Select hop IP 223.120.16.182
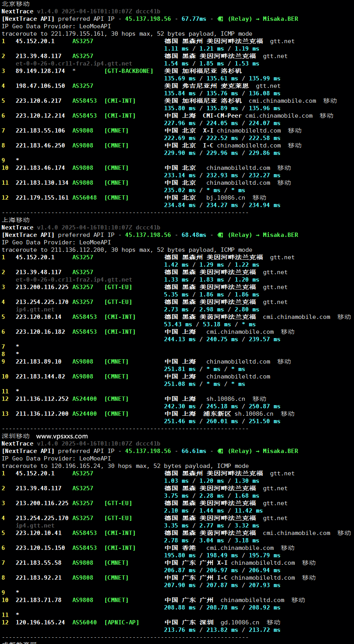The height and width of the screenshot is (644, 354). (x=40, y=332)
